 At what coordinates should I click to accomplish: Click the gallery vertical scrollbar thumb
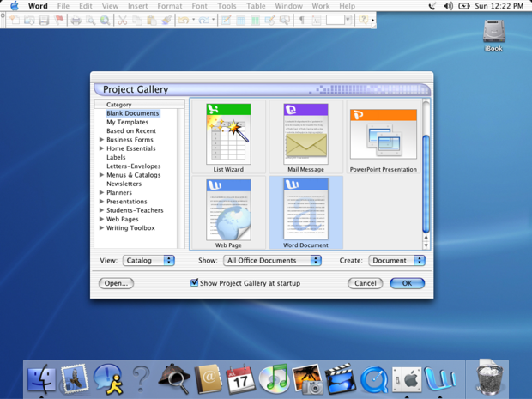point(426,184)
